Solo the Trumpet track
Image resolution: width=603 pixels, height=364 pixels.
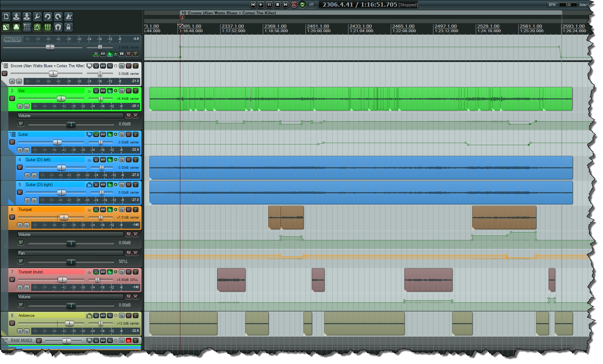[136, 210]
